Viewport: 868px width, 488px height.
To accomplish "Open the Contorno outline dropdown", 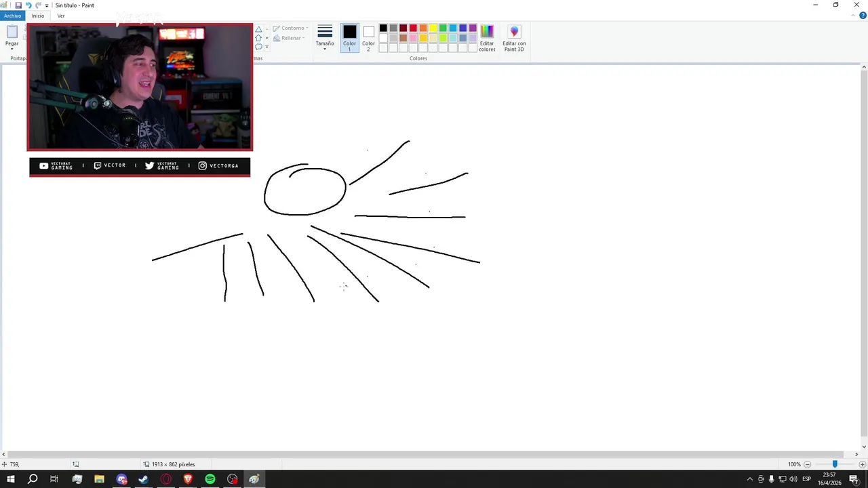I will tap(290, 28).
